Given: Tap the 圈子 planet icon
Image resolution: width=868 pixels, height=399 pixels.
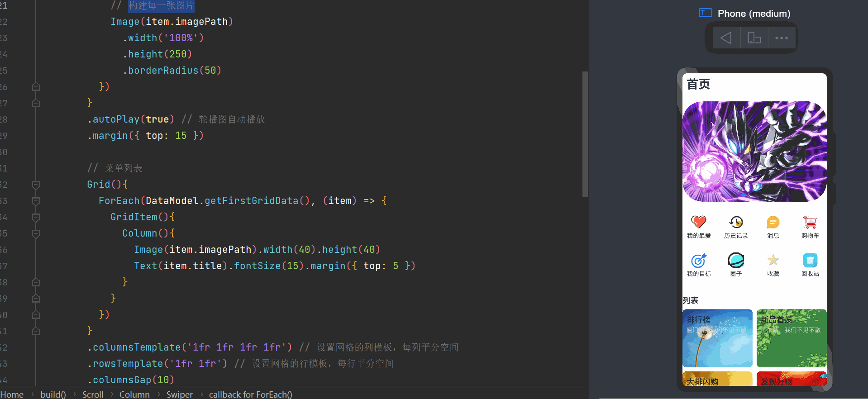Looking at the screenshot, I should [x=736, y=261].
